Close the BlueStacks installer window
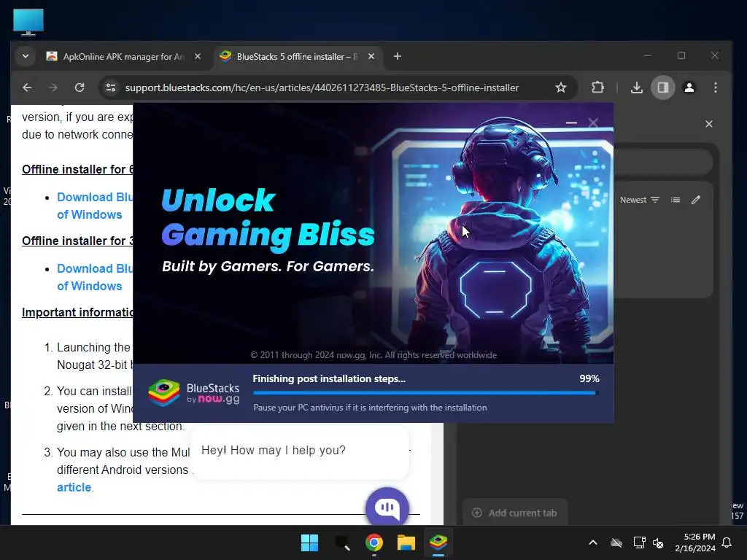This screenshot has height=560, width=747. coord(593,122)
